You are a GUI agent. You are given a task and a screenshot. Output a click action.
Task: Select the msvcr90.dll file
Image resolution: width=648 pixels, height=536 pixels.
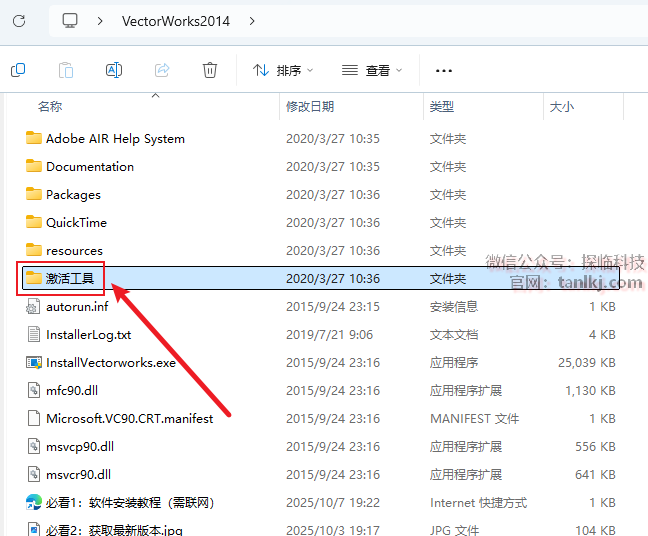tap(79, 474)
